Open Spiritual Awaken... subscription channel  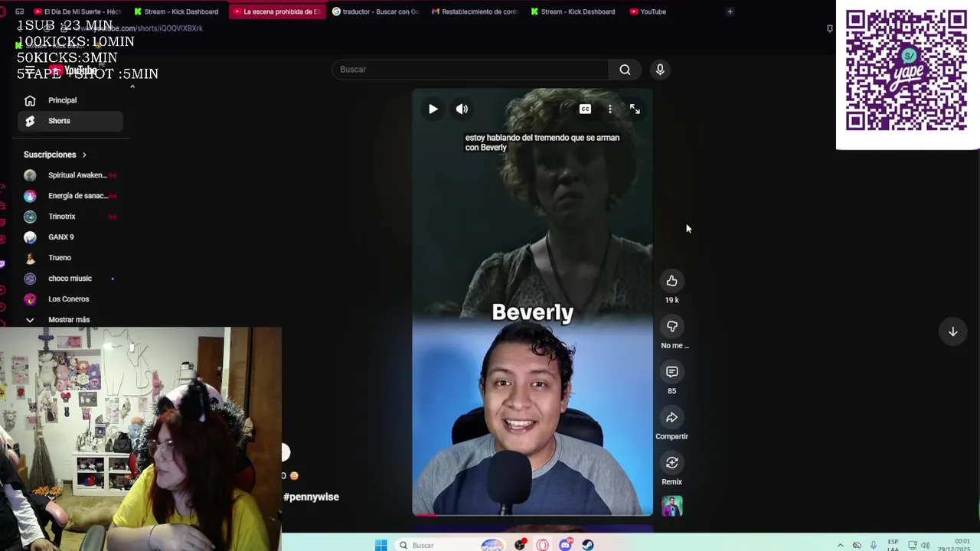70,175
